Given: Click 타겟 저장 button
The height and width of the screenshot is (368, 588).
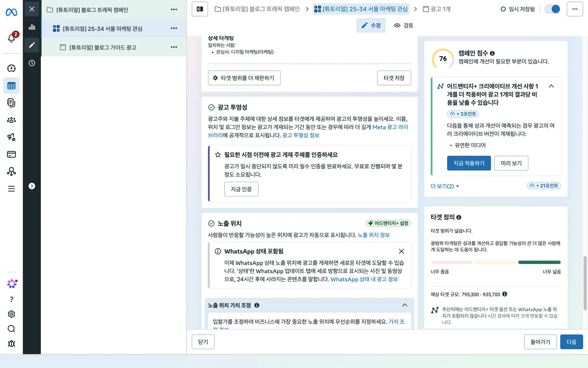Looking at the screenshot, I should (x=394, y=78).
